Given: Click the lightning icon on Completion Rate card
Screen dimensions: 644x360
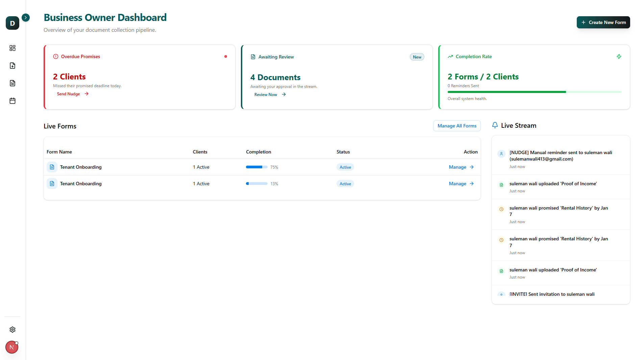Looking at the screenshot, I should pyautogui.click(x=619, y=56).
